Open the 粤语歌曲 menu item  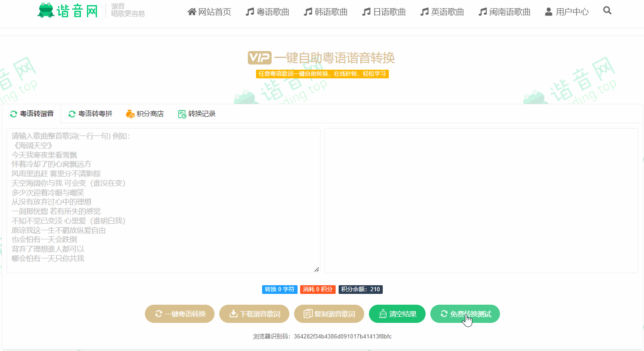click(267, 12)
